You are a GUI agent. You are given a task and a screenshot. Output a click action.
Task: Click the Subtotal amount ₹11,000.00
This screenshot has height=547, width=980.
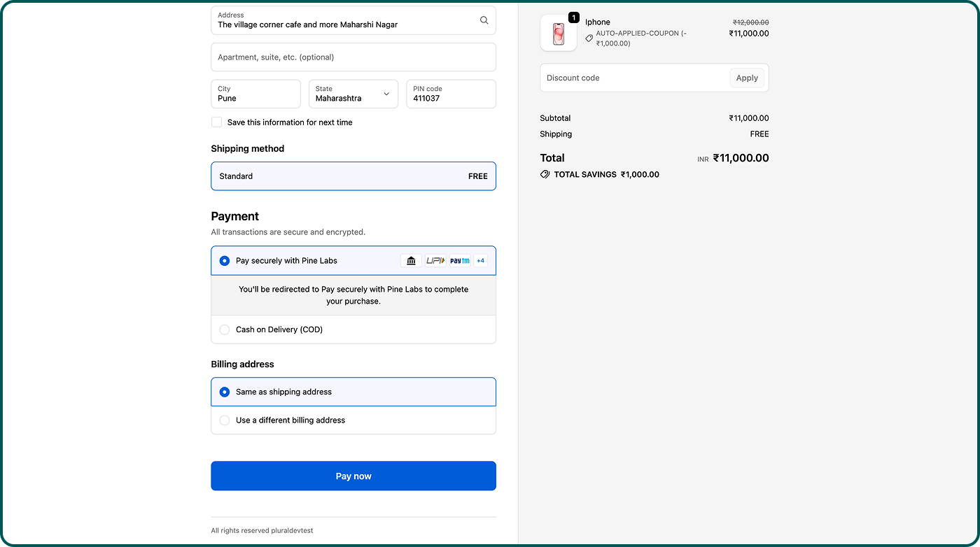749,118
